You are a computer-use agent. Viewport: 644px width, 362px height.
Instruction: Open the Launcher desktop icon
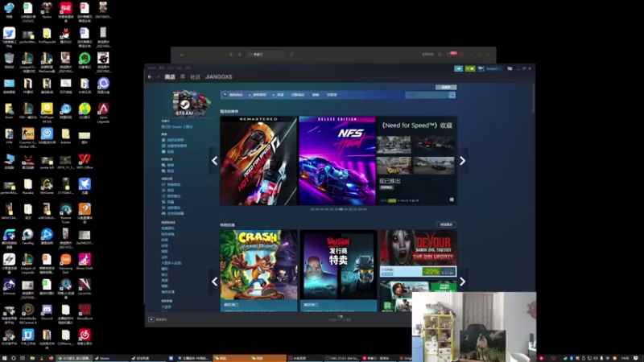(85, 286)
